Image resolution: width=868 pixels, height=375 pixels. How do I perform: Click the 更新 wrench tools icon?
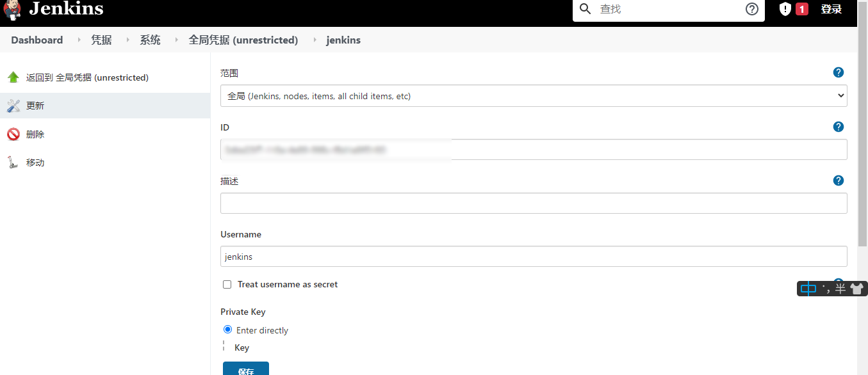(x=13, y=106)
